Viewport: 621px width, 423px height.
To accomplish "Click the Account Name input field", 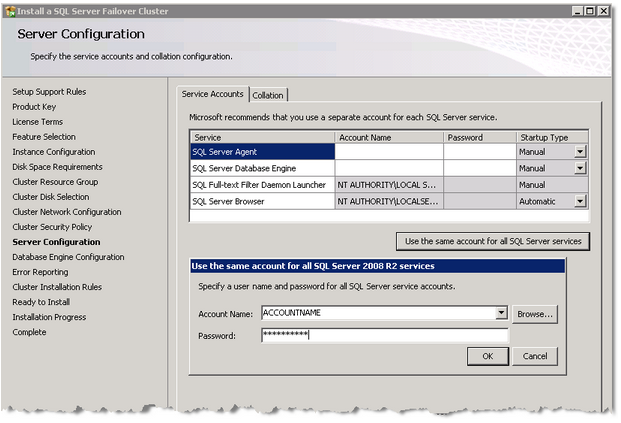I will click(x=379, y=313).
